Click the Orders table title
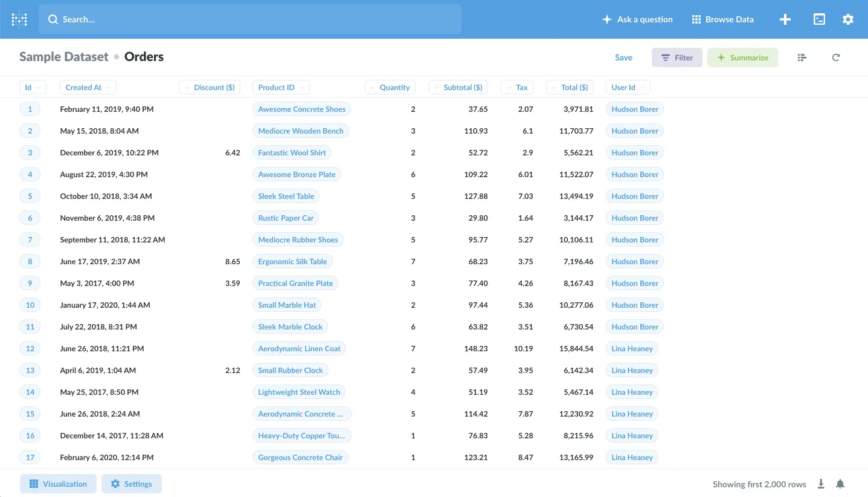Screen dimensions: 868x497 tap(144, 57)
